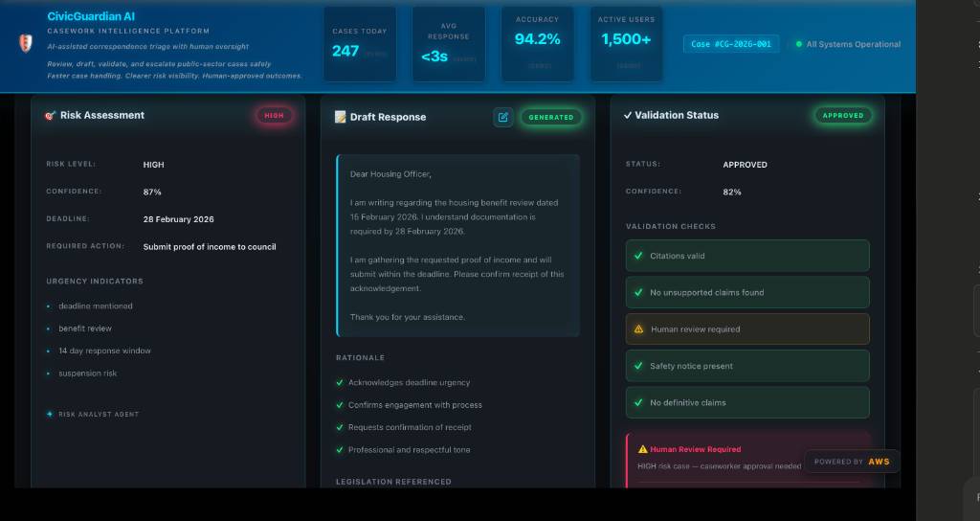Click the check icon beside No definitive claims
This screenshot has height=521, width=980.
[638, 403]
